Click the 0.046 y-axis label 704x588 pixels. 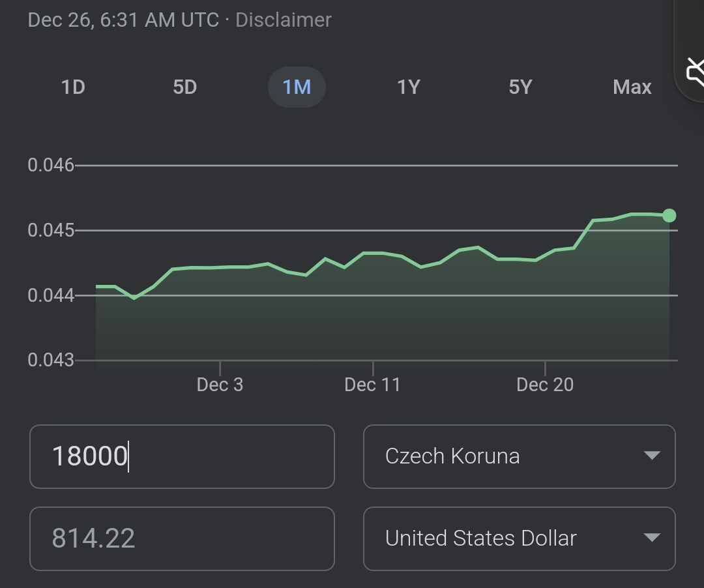coord(51,166)
